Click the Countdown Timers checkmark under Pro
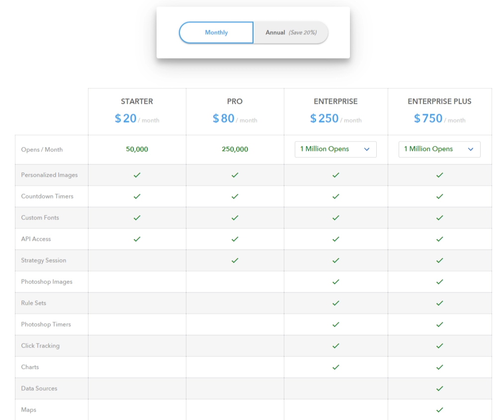 point(235,196)
